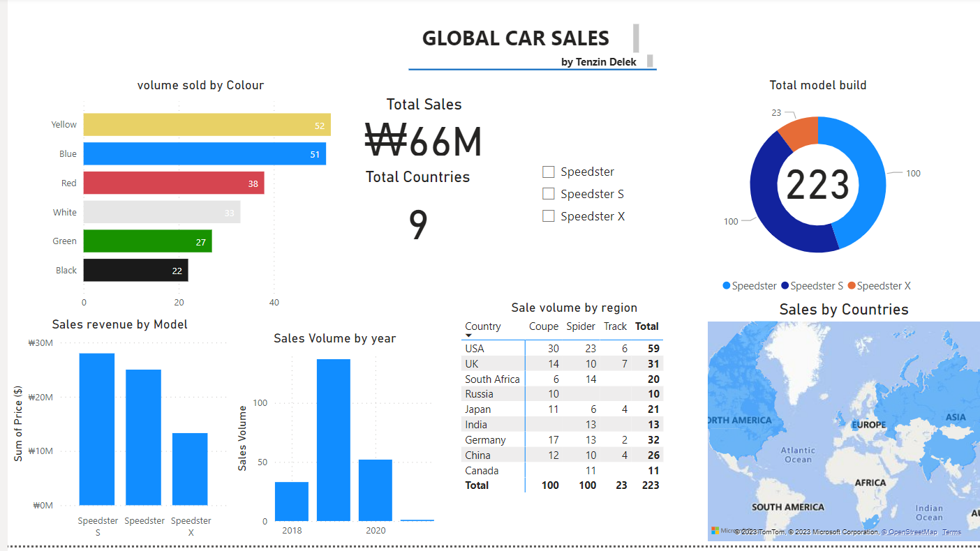The height and width of the screenshot is (551, 980).
Task: Click the Spider column header
Action: (581, 326)
